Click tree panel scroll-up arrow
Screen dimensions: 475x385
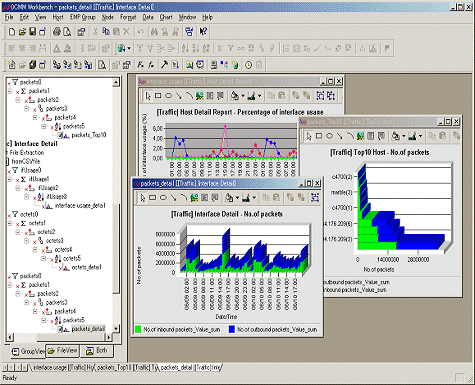click(x=116, y=82)
